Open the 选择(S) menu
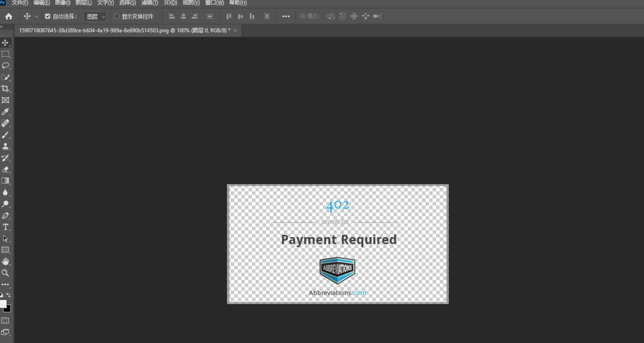The height and width of the screenshot is (343, 644). (x=127, y=3)
